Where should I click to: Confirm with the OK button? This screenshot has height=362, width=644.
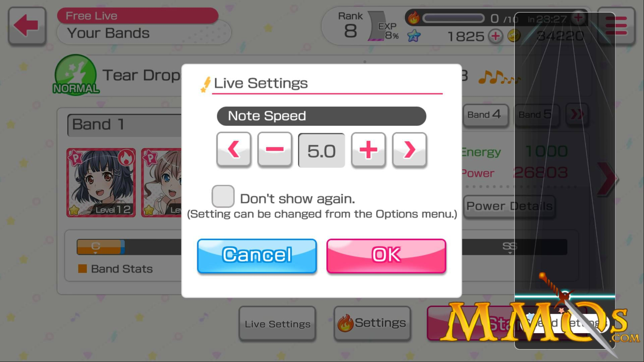click(386, 256)
